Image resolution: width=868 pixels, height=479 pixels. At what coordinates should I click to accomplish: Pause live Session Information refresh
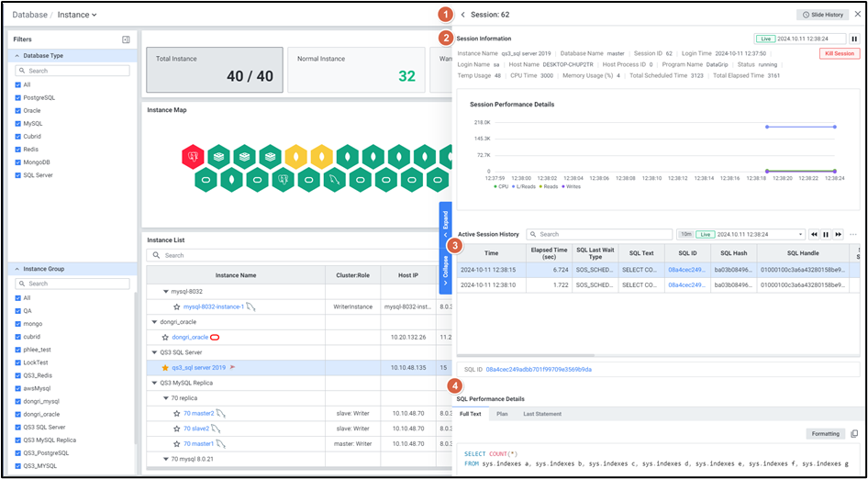[x=854, y=39]
